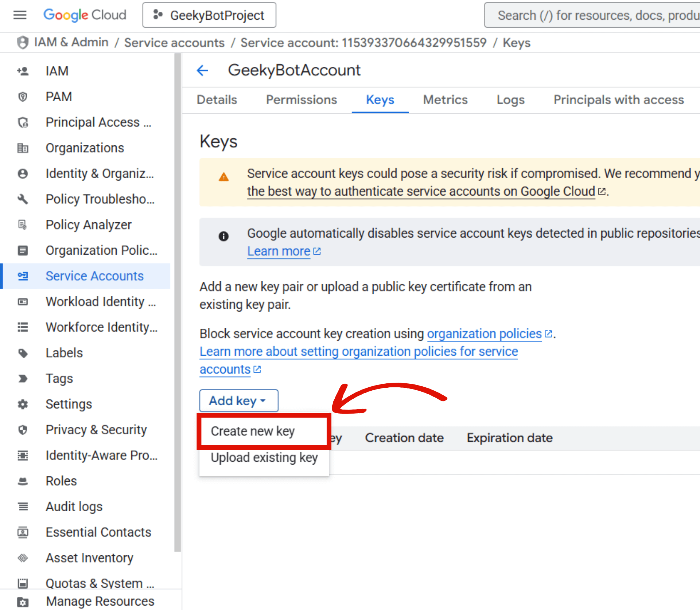Open Principals with access tab
Screen dimensions: 700x610
[619, 99]
